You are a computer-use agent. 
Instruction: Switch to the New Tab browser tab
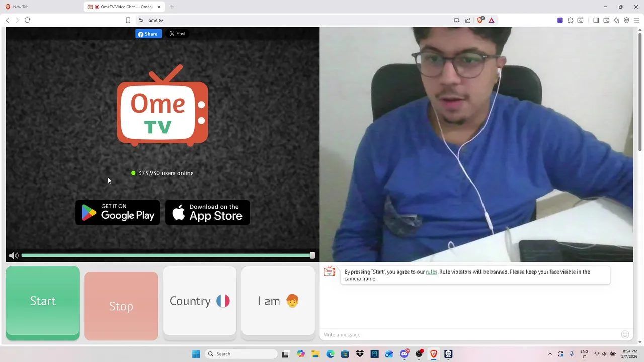pyautogui.click(x=42, y=7)
